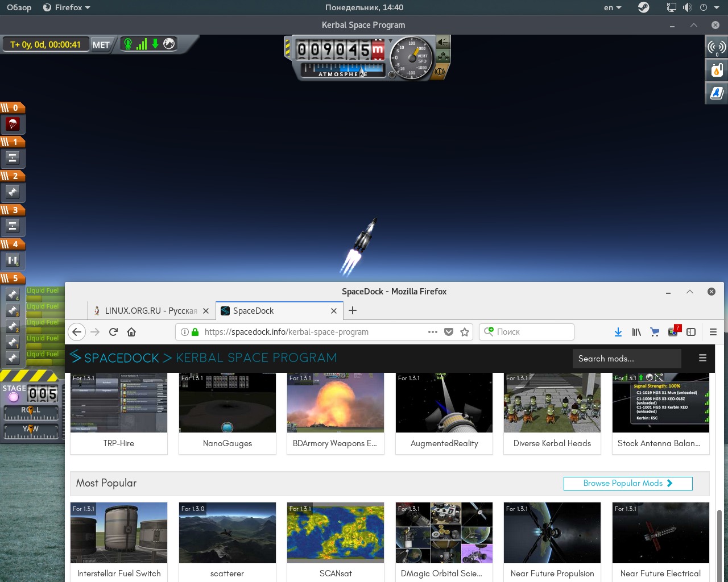Save page to Pocket

coord(449,332)
